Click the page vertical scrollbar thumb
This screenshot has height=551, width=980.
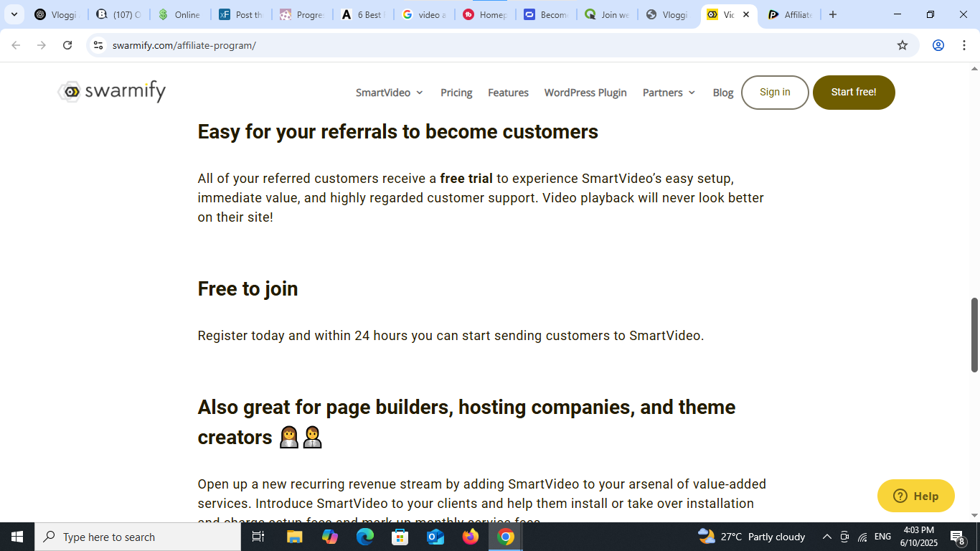point(975,334)
